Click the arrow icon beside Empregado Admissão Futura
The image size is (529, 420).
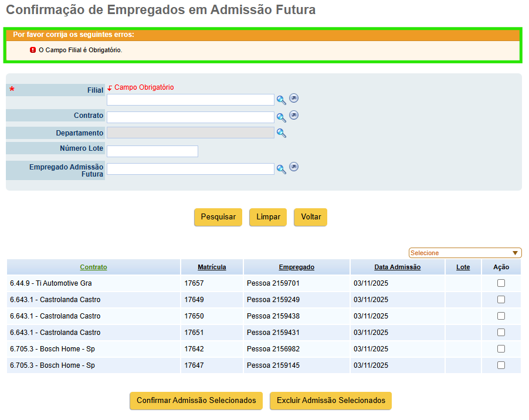pos(294,167)
